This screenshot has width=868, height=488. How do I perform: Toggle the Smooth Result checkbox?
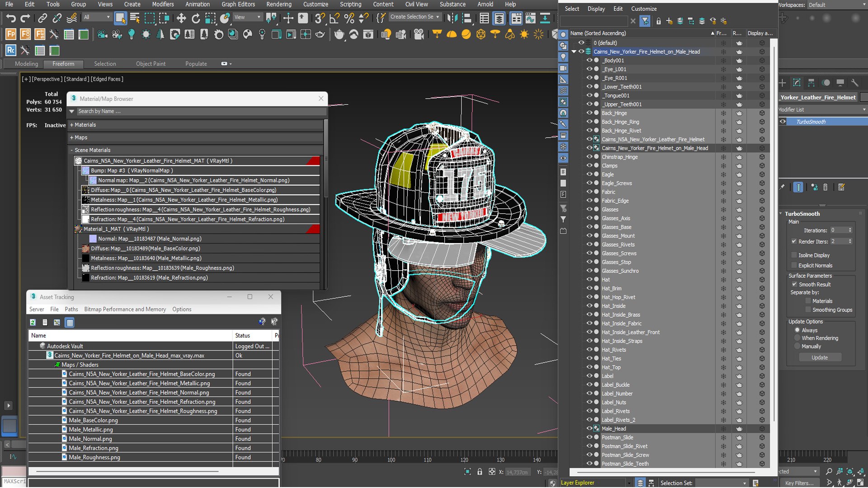click(x=794, y=284)
